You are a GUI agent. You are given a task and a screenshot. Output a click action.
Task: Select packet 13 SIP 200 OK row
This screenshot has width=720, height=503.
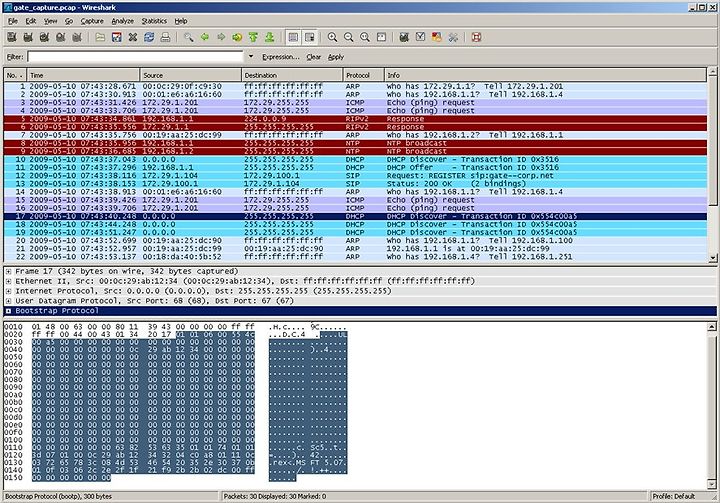[355, 184]
